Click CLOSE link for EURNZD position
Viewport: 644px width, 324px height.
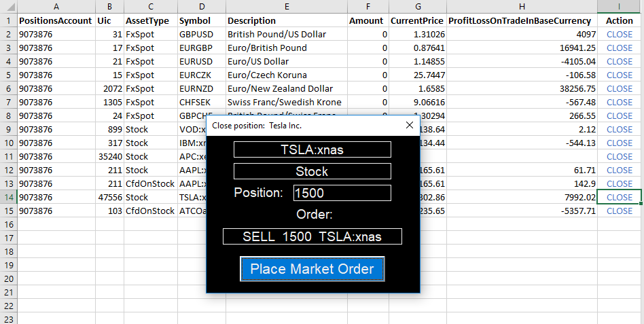[619, 88]
